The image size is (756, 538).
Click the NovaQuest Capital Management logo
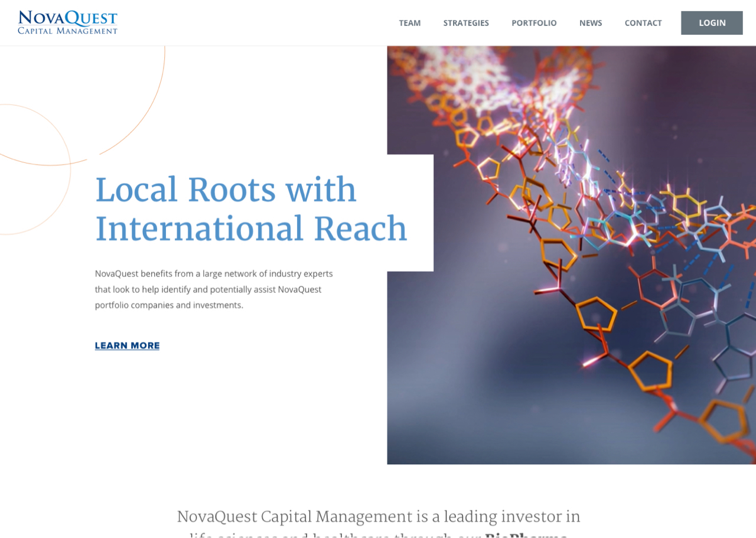click(x=67, y=22)
